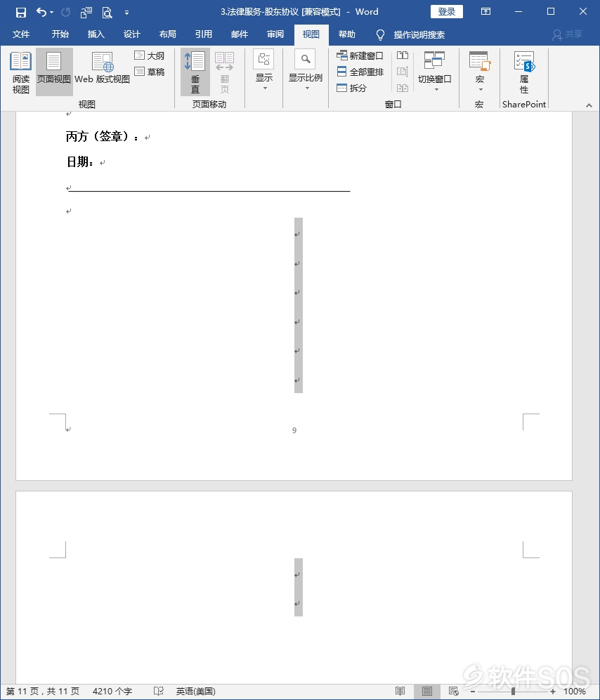Screen dimensions: 600x700
Task: Click the 宏 macros icon
Action: (x=480, y=61)
